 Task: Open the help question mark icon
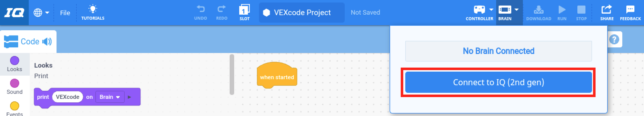[x=614, y=40]
